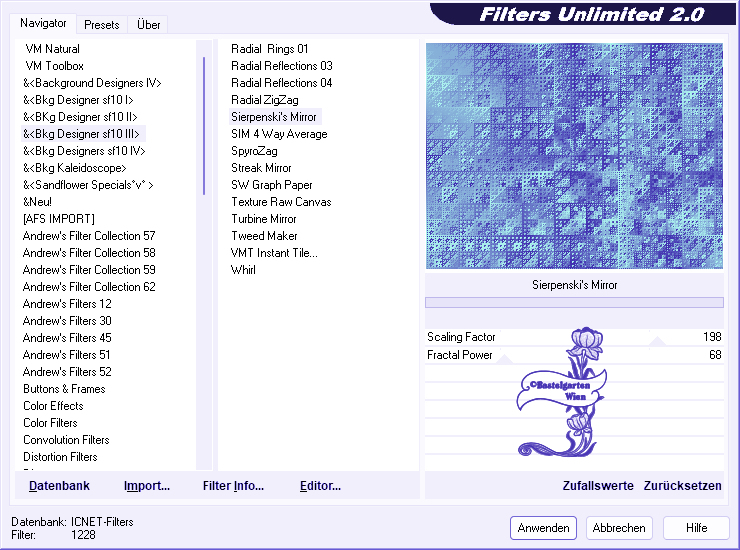Select Distortion Filters category
740x550 pixels.
60,457
